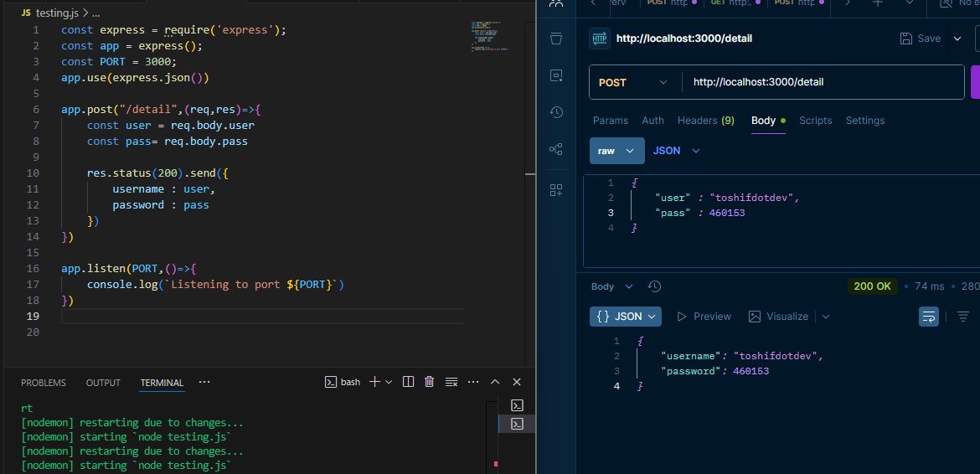This screenshot has width=980, height=474.
Task: Open the configure workspace sidebar grid-plus icon
Action: [x=555, y=190]
